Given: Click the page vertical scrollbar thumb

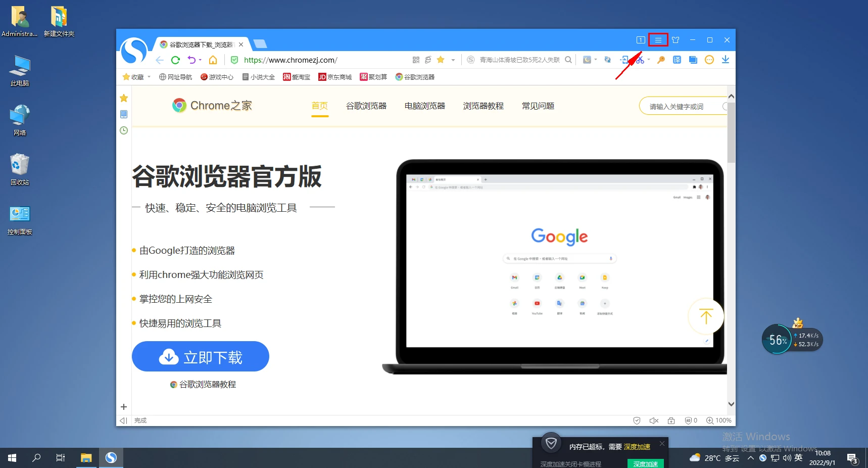Looking at the screenshot, I should (731, 132).
